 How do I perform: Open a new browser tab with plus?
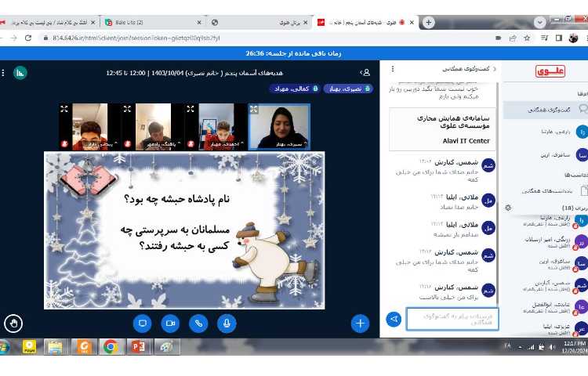pyautogui.click(x=429, y=23)
